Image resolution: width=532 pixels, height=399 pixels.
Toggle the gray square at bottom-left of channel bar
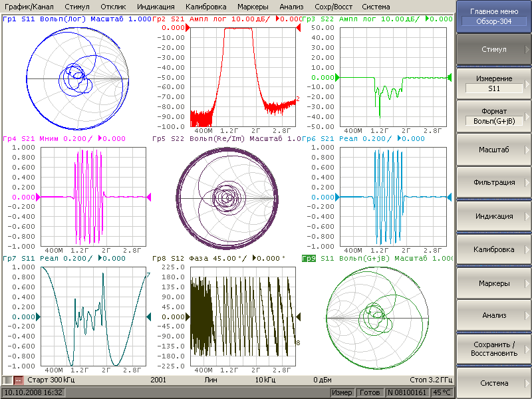pyautogui.click(x=7, y=380)
